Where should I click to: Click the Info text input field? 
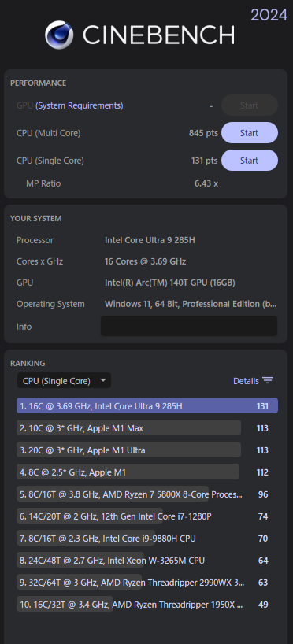(x=189, y=326)
